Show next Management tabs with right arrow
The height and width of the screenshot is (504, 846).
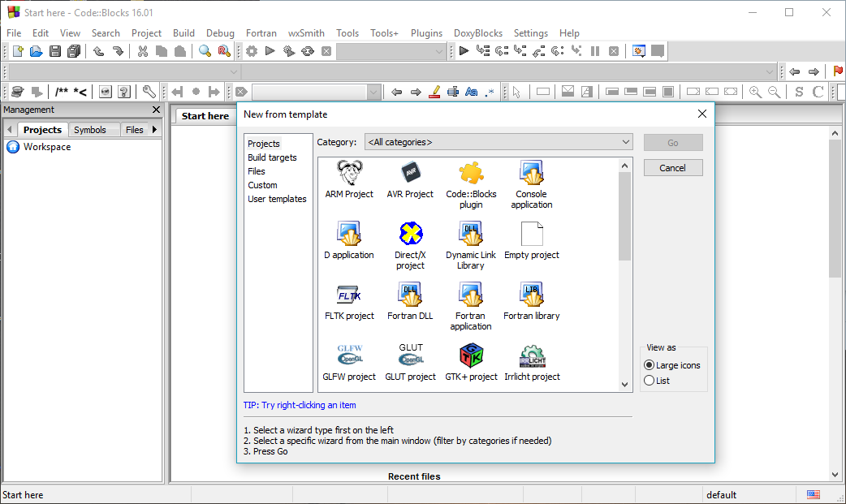tap(155, 130)
